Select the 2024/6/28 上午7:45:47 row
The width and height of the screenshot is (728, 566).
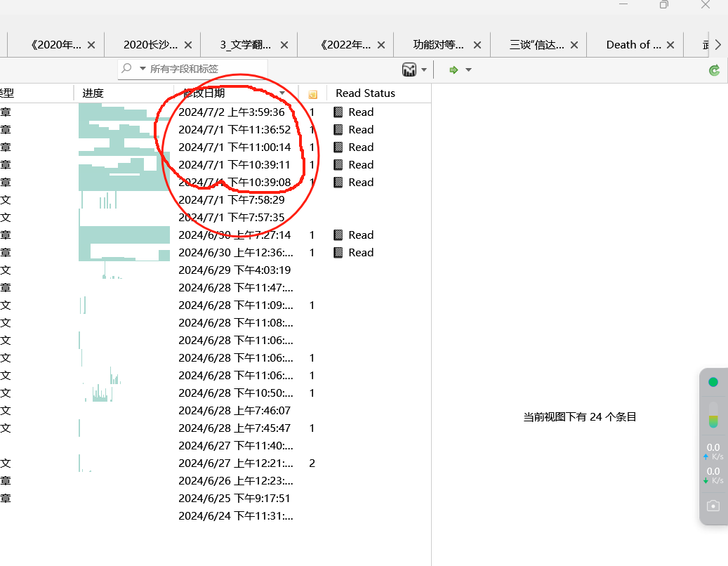216,428
